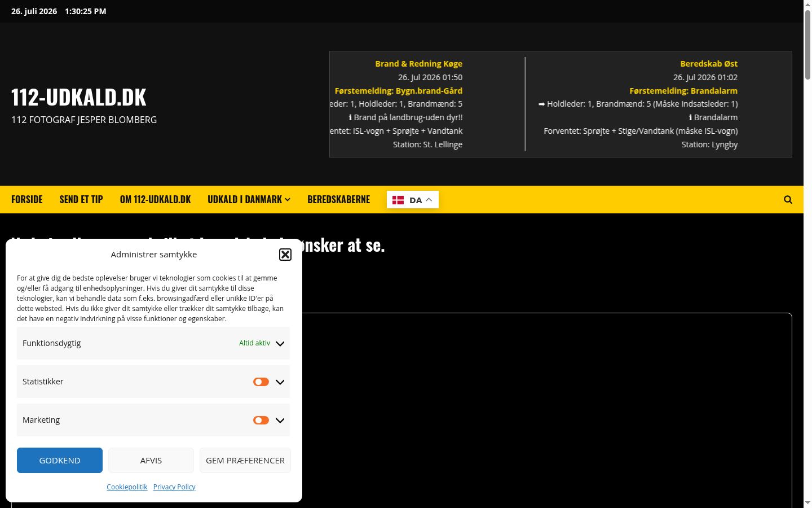
Task: Click the Godkend button
Action: [60, 461]
